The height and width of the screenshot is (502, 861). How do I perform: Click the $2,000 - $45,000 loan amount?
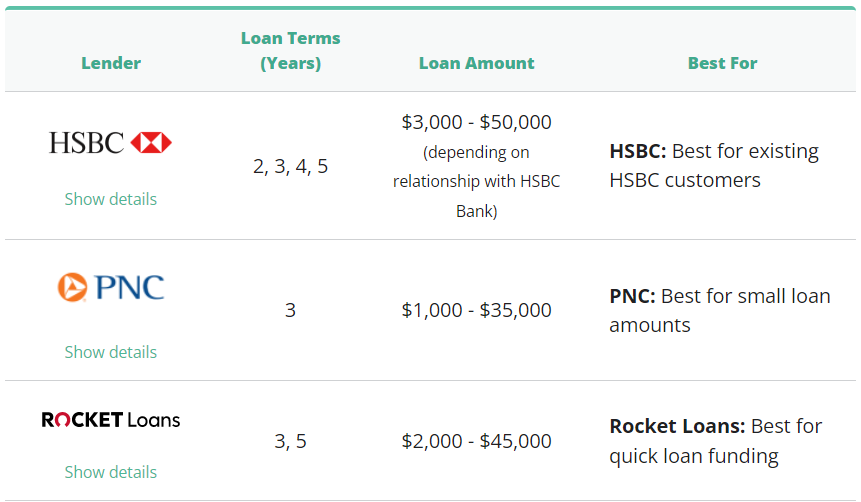(476, 441)
